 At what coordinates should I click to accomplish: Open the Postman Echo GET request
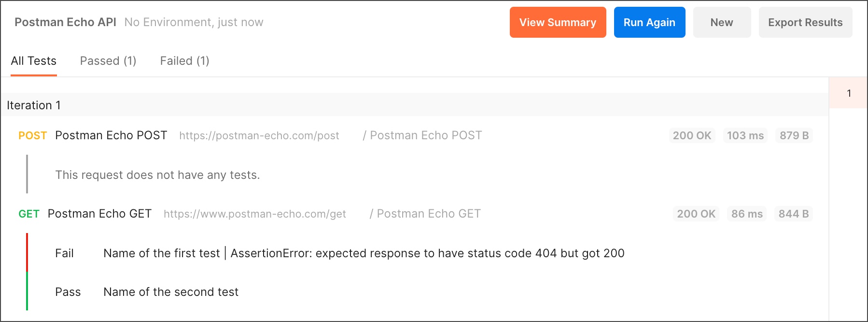[x=99, y=214]
